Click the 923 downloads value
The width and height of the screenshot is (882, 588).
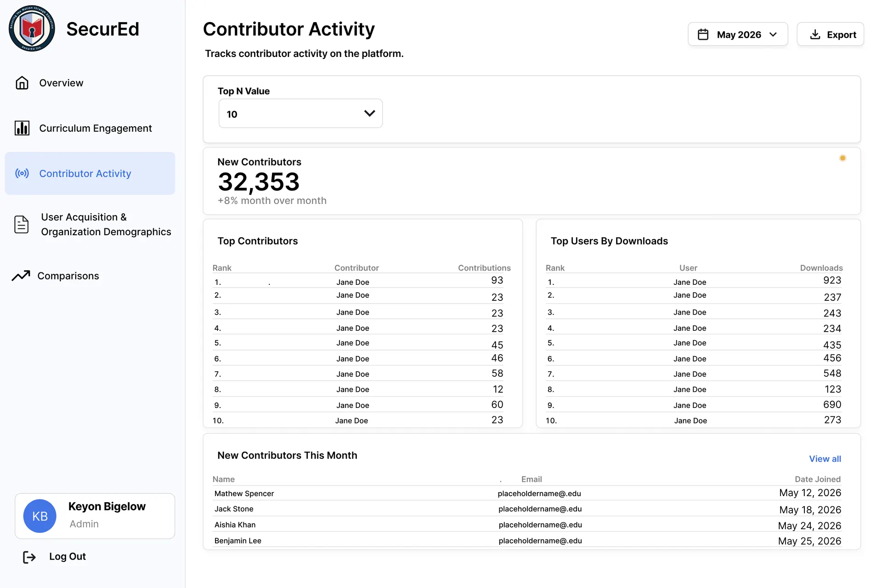pos(832,280)
